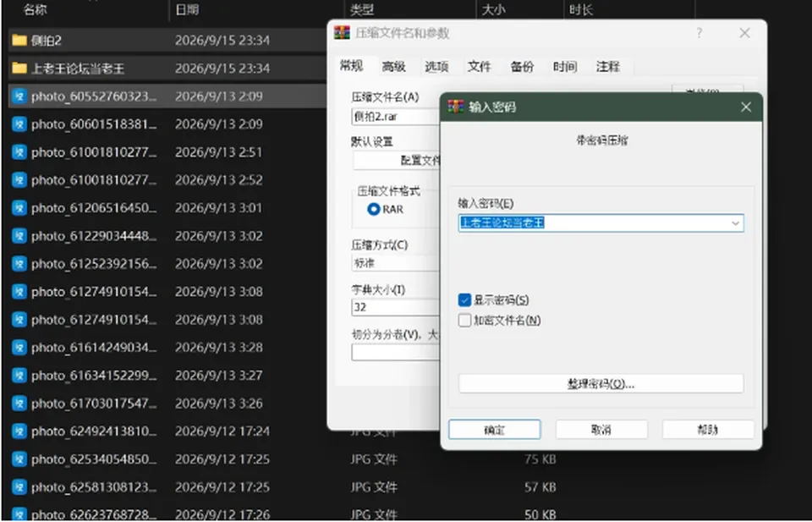Click JPG 文件 type in the 75 KB row
The width and height of the screenshot is (812, 522).
[x=374, y=459]
